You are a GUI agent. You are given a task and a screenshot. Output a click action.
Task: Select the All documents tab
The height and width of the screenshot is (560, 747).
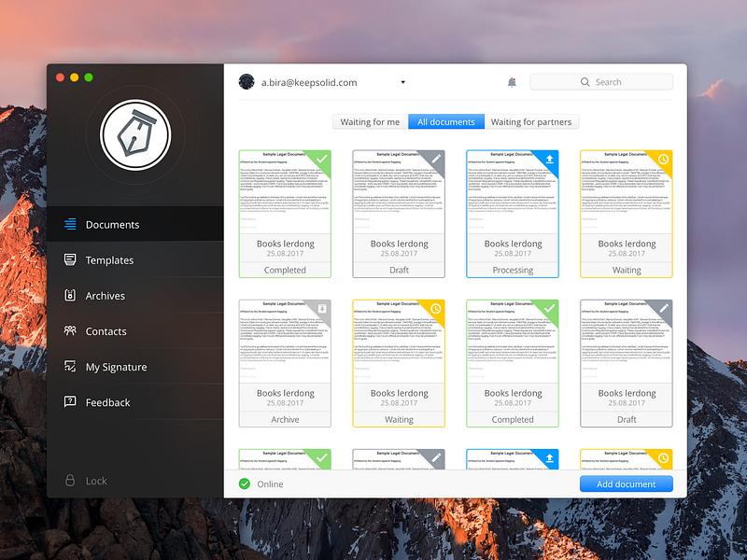click(446, 122)
